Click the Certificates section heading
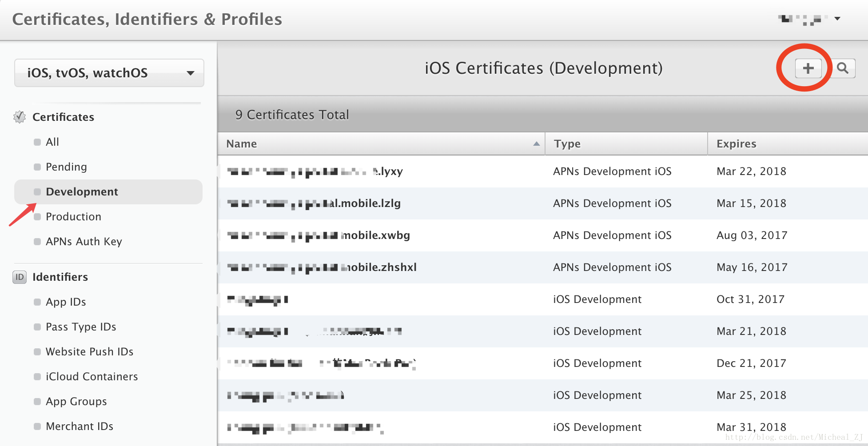 click(x=64, y=117)
